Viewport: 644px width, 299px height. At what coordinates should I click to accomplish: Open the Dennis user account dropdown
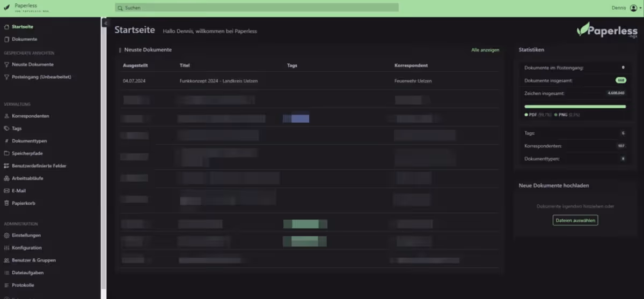[x=624, y=8]
